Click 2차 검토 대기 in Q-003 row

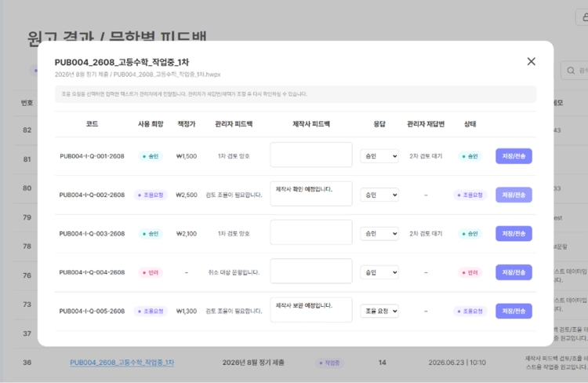[426, 234]
